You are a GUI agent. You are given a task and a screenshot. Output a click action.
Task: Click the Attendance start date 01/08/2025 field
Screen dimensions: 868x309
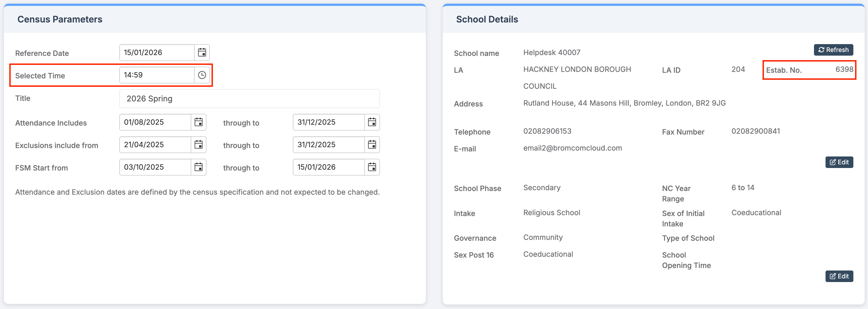[155, 122]
